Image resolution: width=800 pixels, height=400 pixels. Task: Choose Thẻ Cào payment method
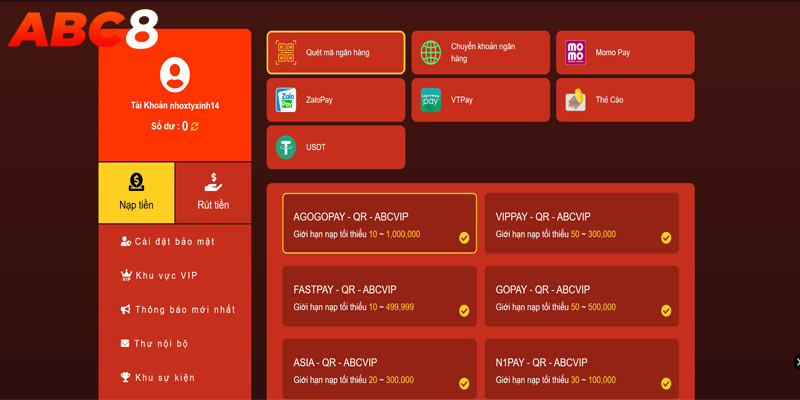tap(626, 100)
